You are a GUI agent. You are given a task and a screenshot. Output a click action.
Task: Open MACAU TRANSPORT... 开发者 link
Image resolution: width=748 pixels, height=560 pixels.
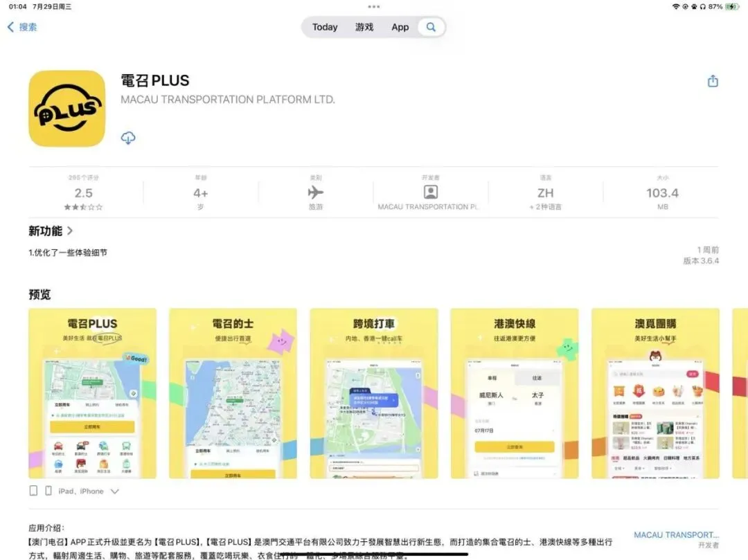click(x=676, y=539)
